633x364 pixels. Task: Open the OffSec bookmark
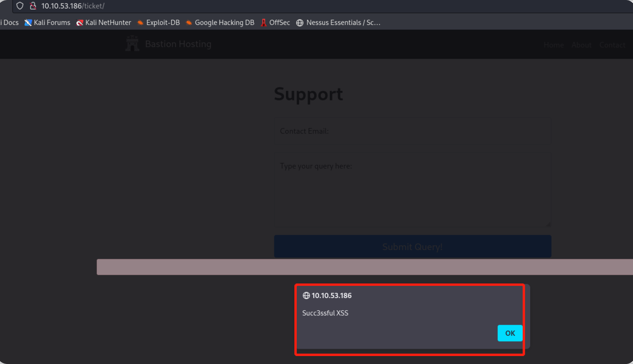point(275,23)
